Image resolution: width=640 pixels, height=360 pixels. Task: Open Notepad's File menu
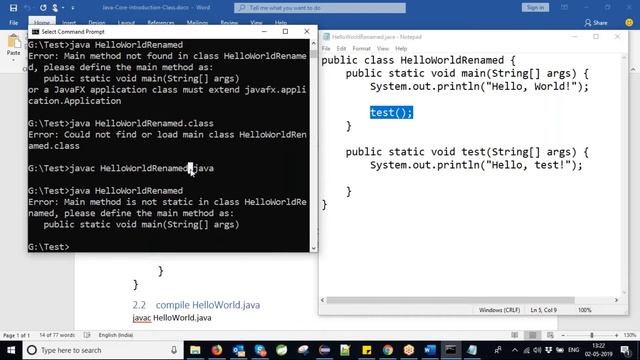326,49
